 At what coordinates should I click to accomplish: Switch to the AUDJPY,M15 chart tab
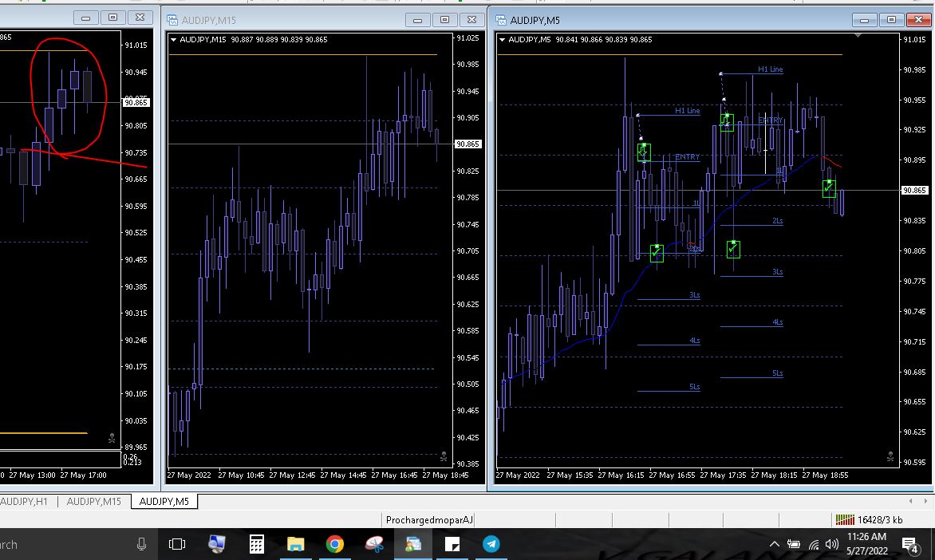click(x=93, y=501)
